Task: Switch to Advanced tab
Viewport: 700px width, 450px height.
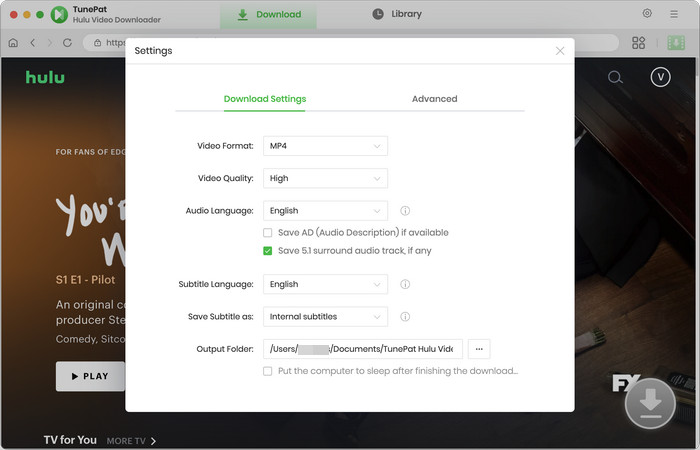Action: pyautogui.click(x=434, y=99)
